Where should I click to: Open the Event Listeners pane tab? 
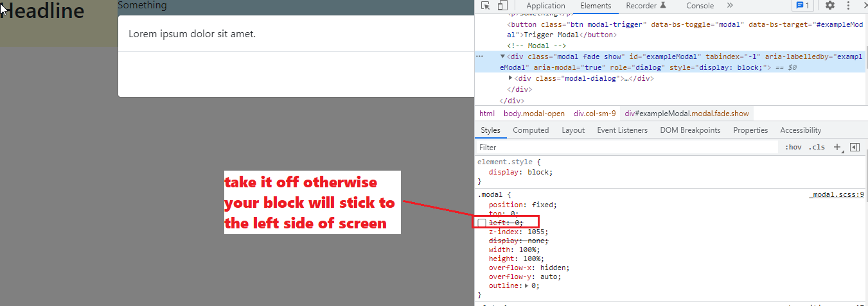(622, 130)
